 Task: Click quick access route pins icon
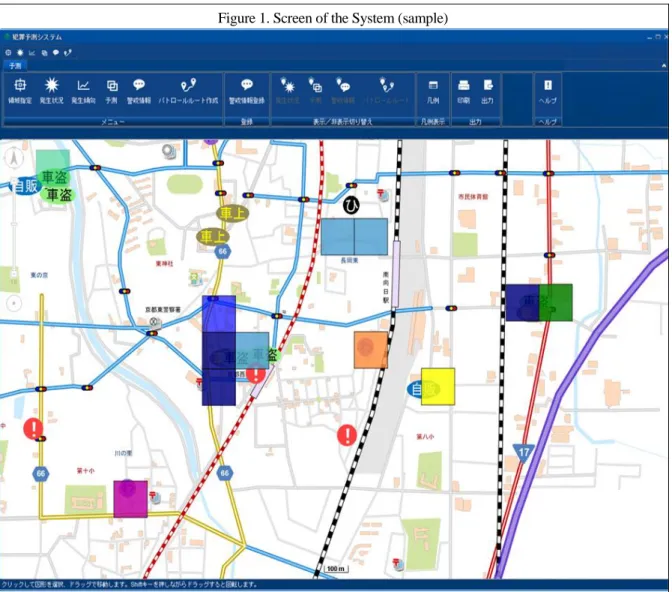pyautogui.click(x=68, y=53)
